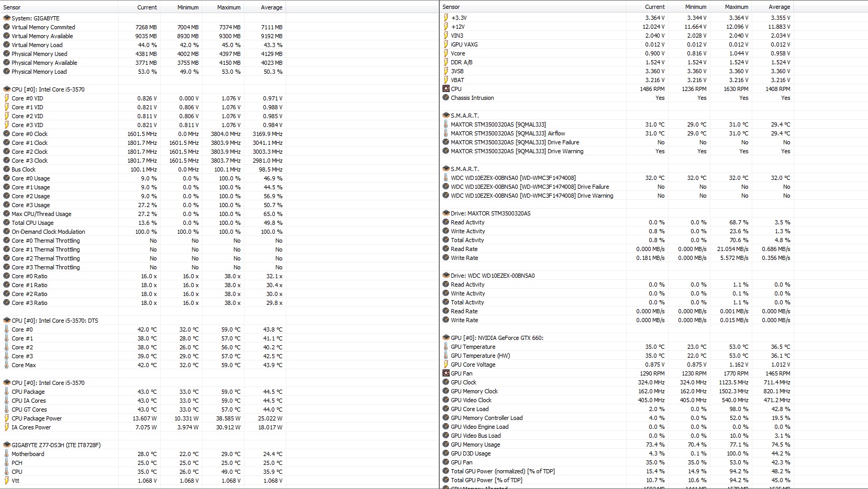Select the WDC WD10EZEX Drive Failure row label

point(530,187)
